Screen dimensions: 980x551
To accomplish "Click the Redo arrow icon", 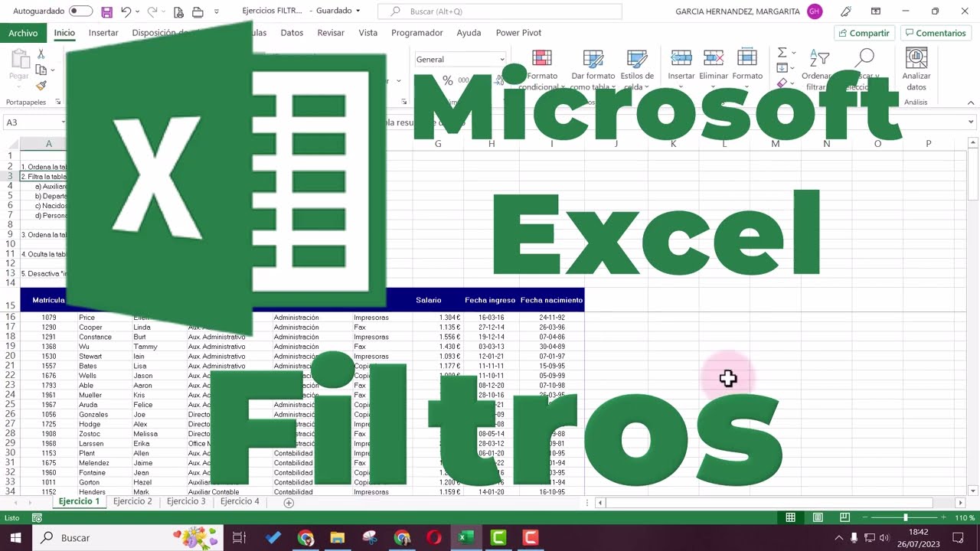I will [x=152, y=11].
